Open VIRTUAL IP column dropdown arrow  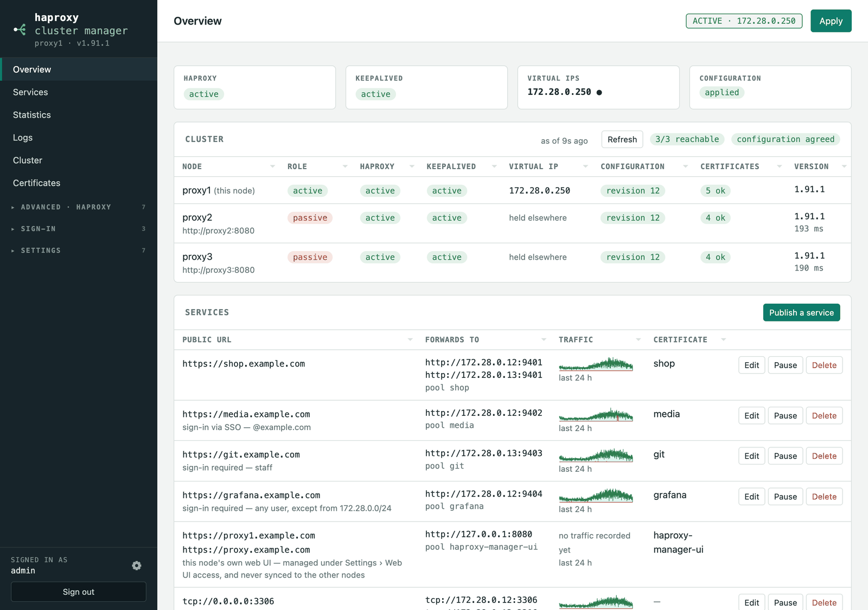[x=585, y=166]
